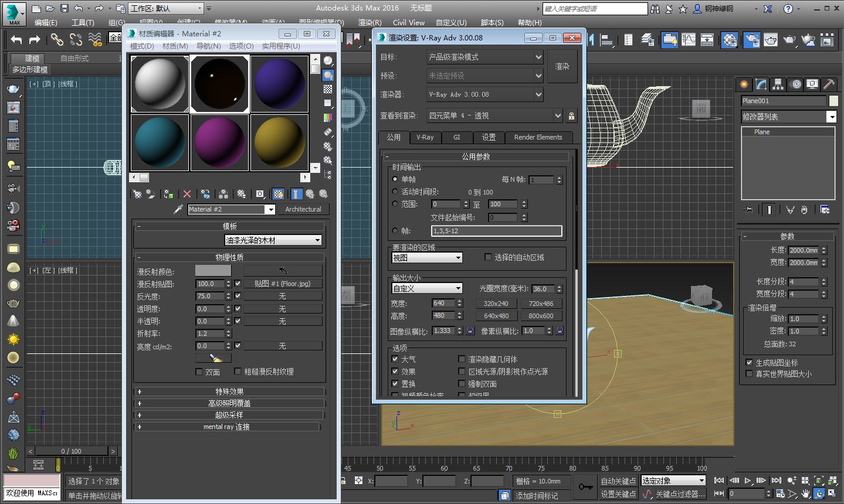Screen dimensions: 844x504
Task: Click Video Color Check icon
Action: point(328,117)
